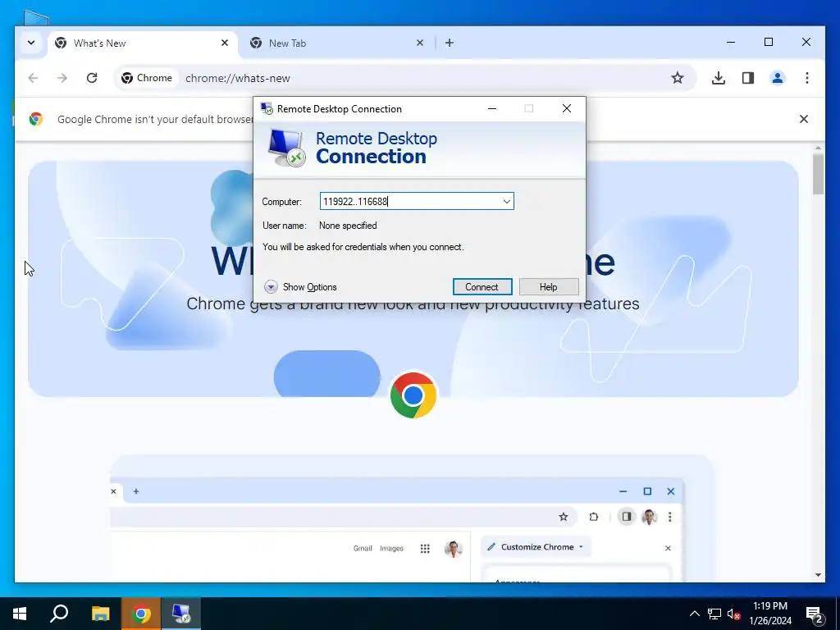
Task: Open the Chrome profile avatar icon
Action: coord(778,78)
